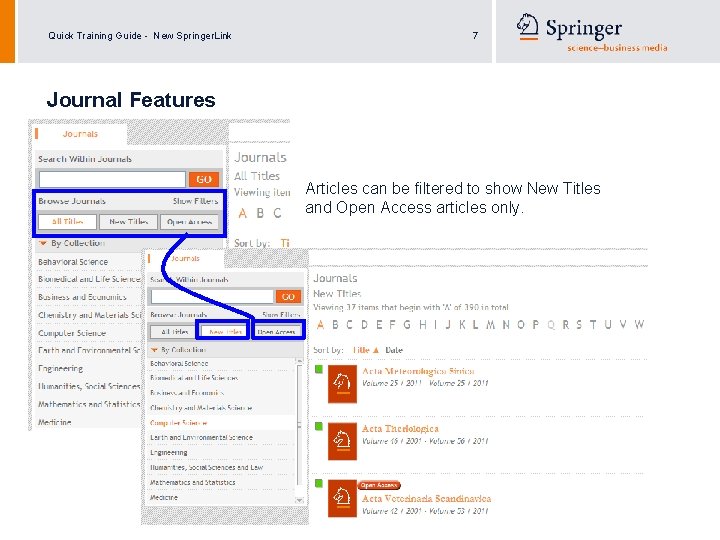This screenshot has height=540, width=720.
Task: Select All Titles filter in lower panel
Action: pyautogui.click(x=174, y=332)
